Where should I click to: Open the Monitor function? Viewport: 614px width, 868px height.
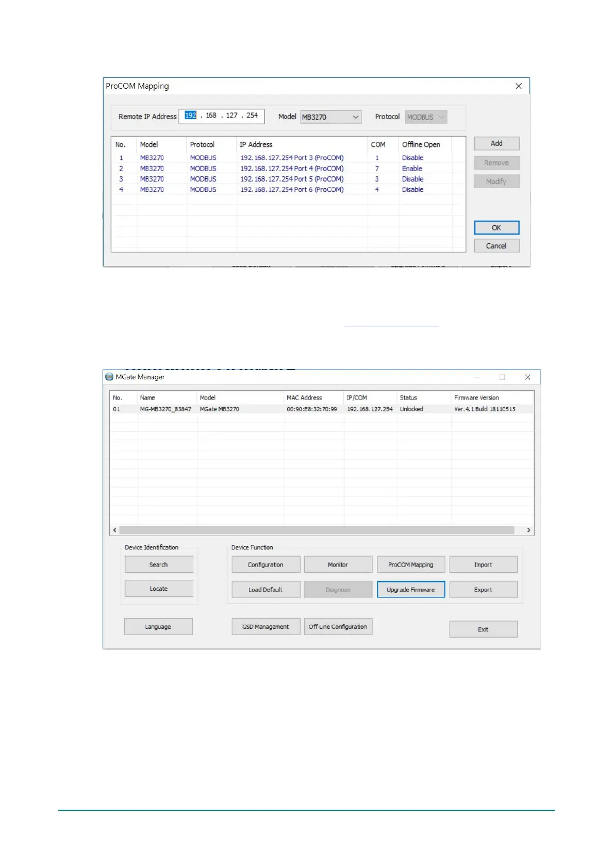coord(338,565)
